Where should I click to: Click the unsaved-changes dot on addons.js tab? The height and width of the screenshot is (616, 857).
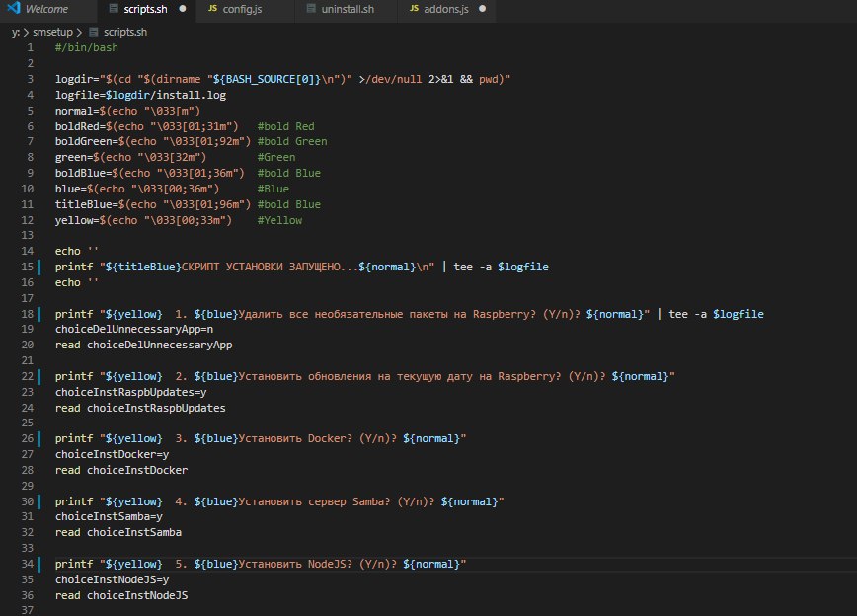pos(481,10)
